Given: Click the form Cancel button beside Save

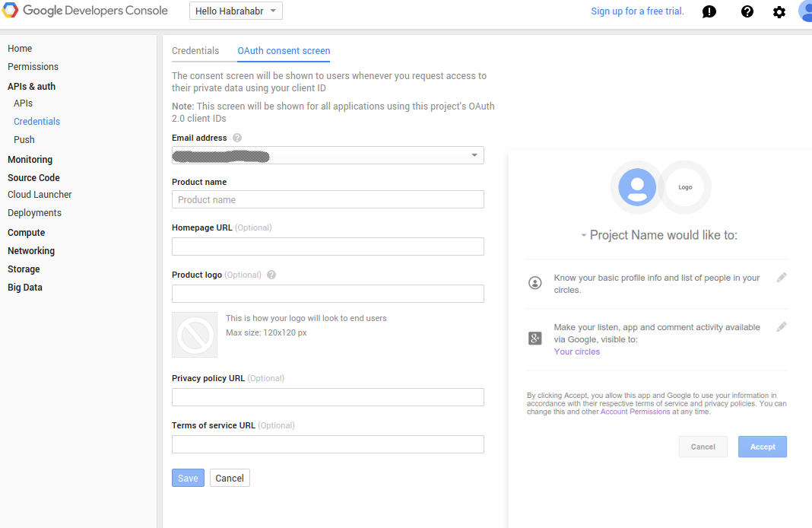Looking at the screenshot, I should coord(230,478).
